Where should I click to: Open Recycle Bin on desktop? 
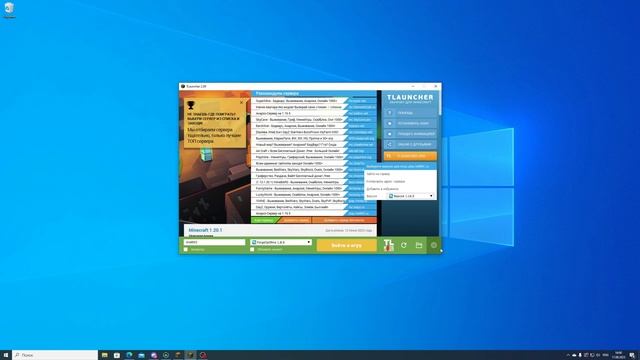9,10
